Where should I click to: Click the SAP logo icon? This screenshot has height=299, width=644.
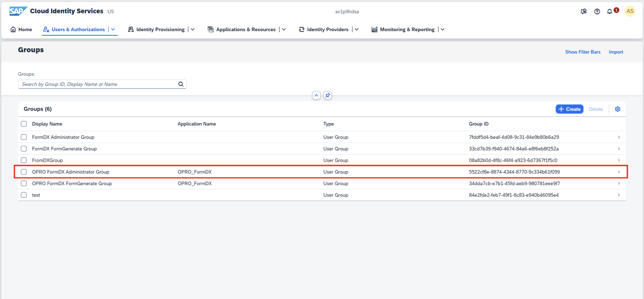coord(18,11)
